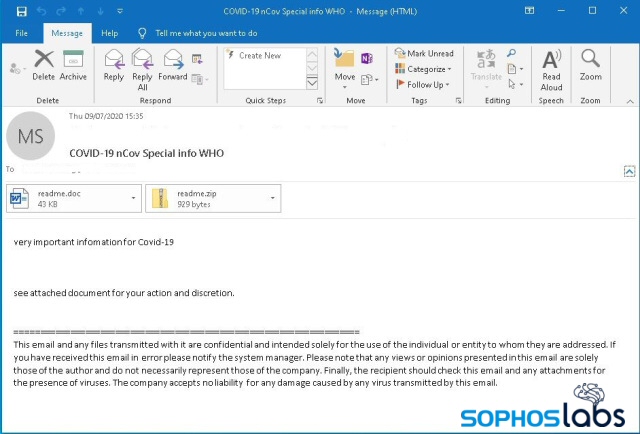Viewport: 640px width, 434px height.
Task: Click the Tell me what you want to do box
Action: click(x=206, y=33)
